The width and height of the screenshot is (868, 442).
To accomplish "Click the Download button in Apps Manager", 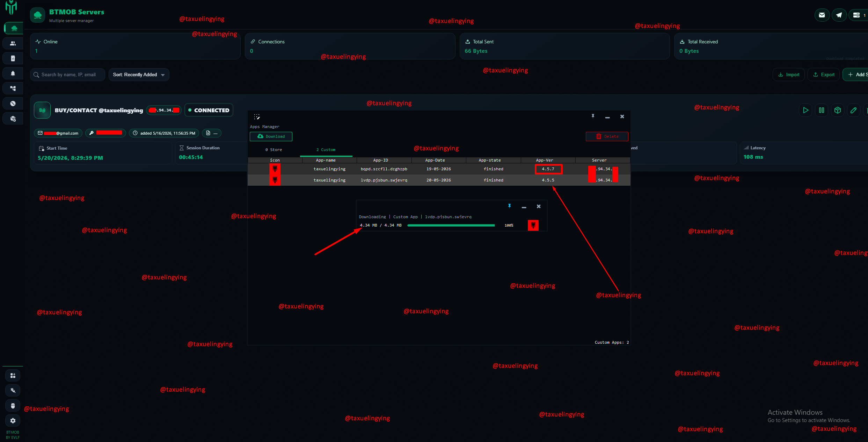I will coord(271,136).
